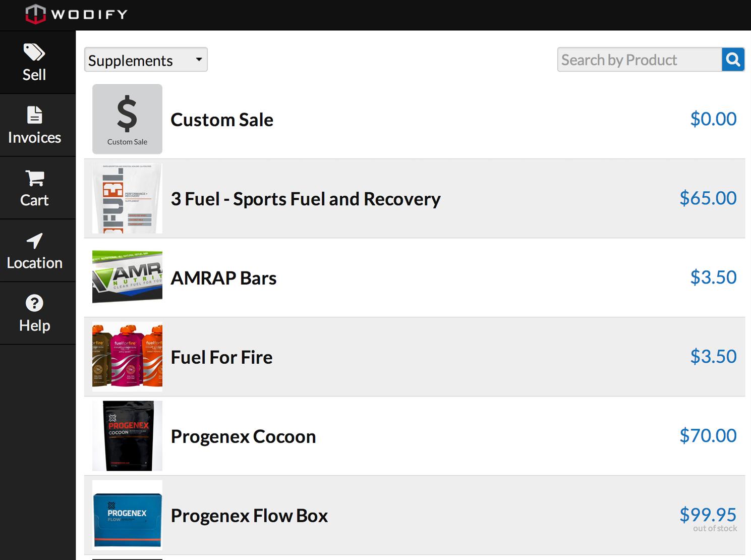Image resolution: width=751 pixels, height=560 pixels.
Task: Click the Progenex Cocoon bag image
Action: click(127, 436)
